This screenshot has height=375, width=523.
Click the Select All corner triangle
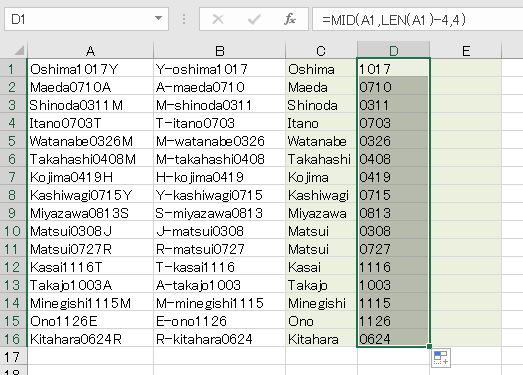coord(19,50)
